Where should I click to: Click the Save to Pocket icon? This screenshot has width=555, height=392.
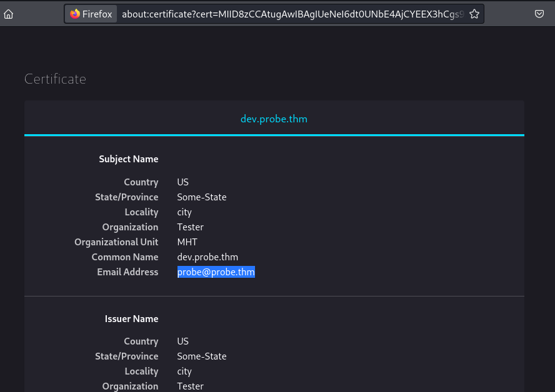point(539,14)
